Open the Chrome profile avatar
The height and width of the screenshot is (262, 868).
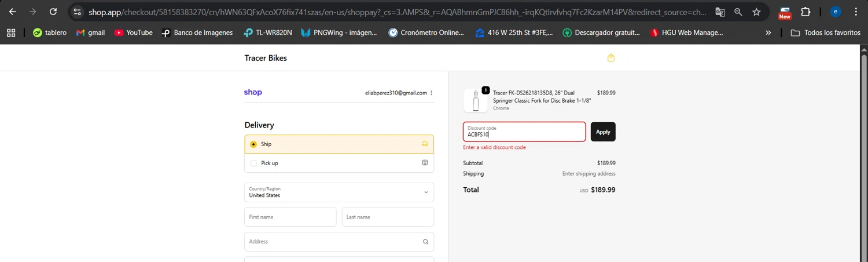[835, 12]
